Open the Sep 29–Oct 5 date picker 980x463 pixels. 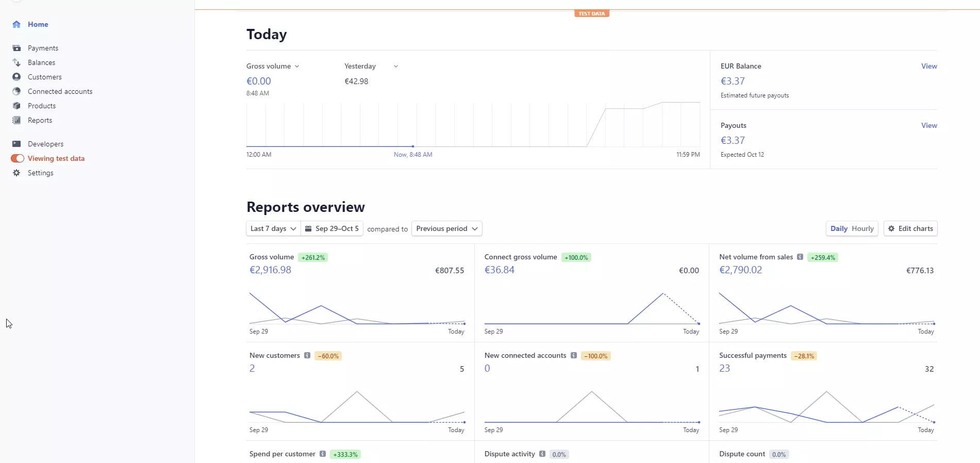(x=332, y=228)
